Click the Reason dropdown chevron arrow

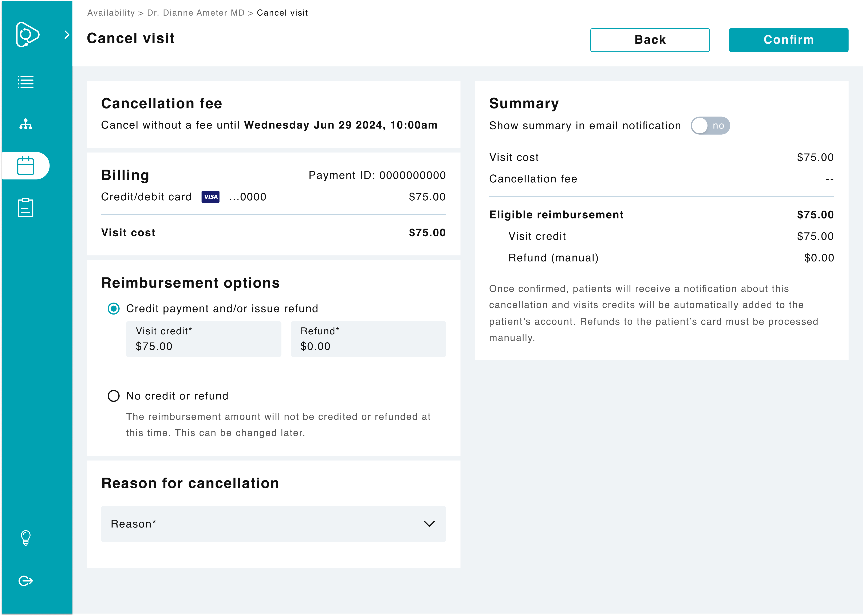point(429,524)
